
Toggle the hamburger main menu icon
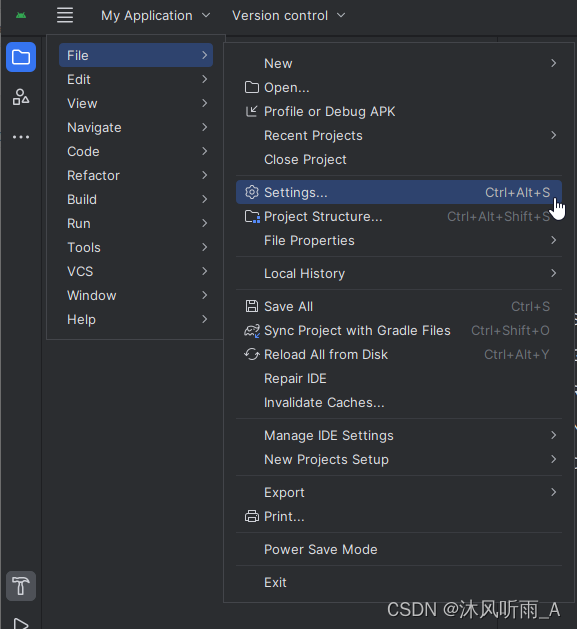point(65,16)
